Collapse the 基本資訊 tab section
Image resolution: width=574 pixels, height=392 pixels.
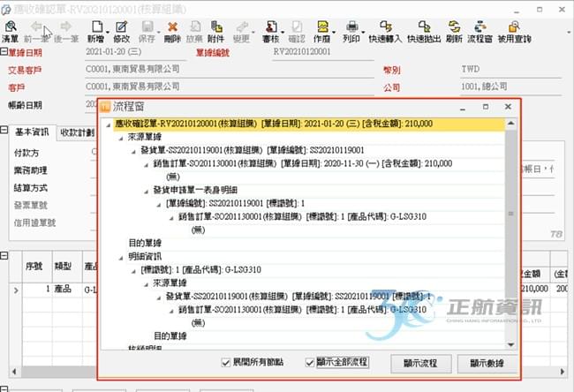(4, 130)
